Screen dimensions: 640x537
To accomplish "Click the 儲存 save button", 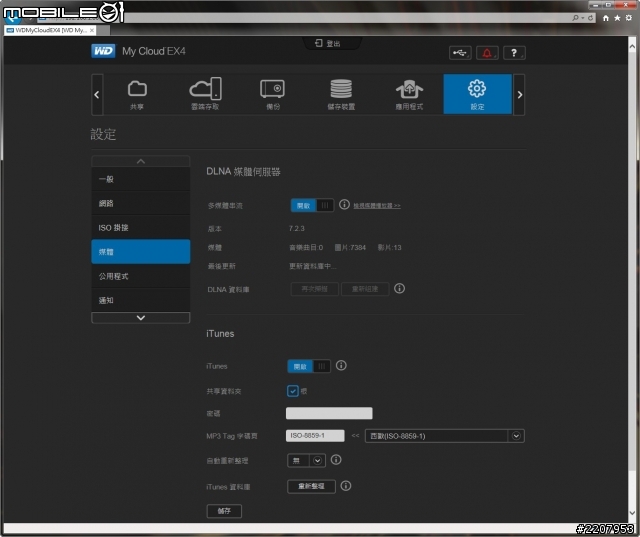I will 224,511.
